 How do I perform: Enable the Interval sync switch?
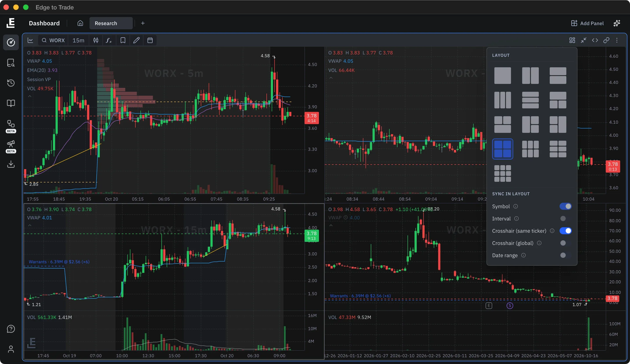[565, 218]
